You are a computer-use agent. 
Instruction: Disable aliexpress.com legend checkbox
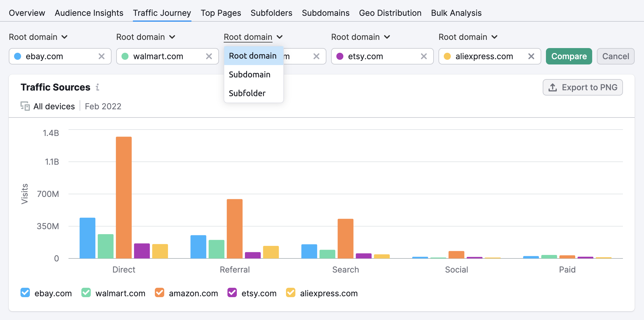pos(291,292)
